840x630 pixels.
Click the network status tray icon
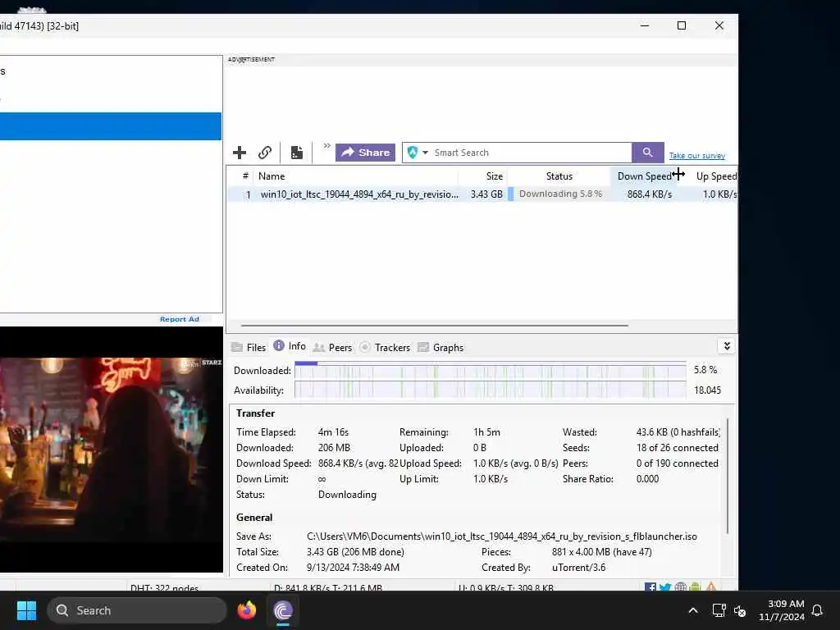click(x=719, y=610)
